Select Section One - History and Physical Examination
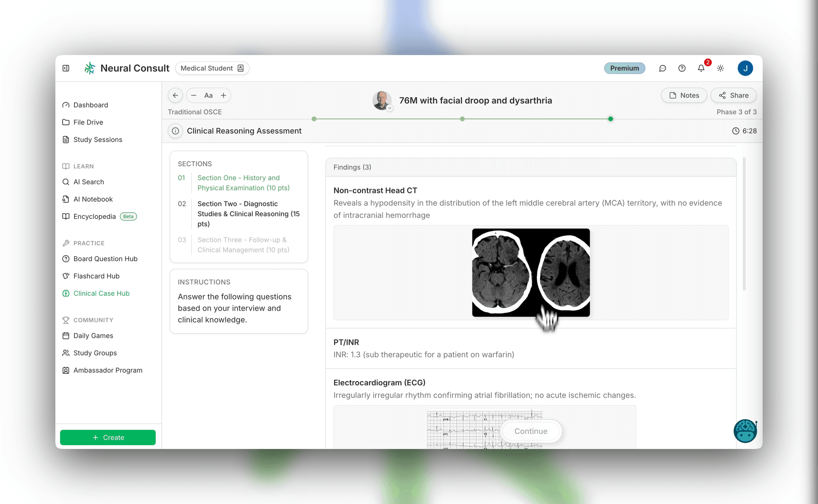Viewport: 818px width, 504px height. [243, 183]
